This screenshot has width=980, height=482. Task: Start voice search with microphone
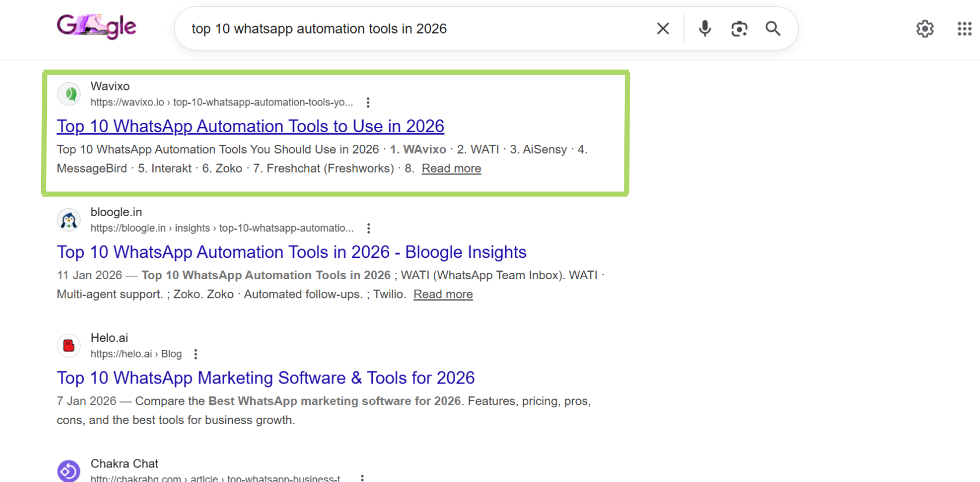[x=704, y=28]
